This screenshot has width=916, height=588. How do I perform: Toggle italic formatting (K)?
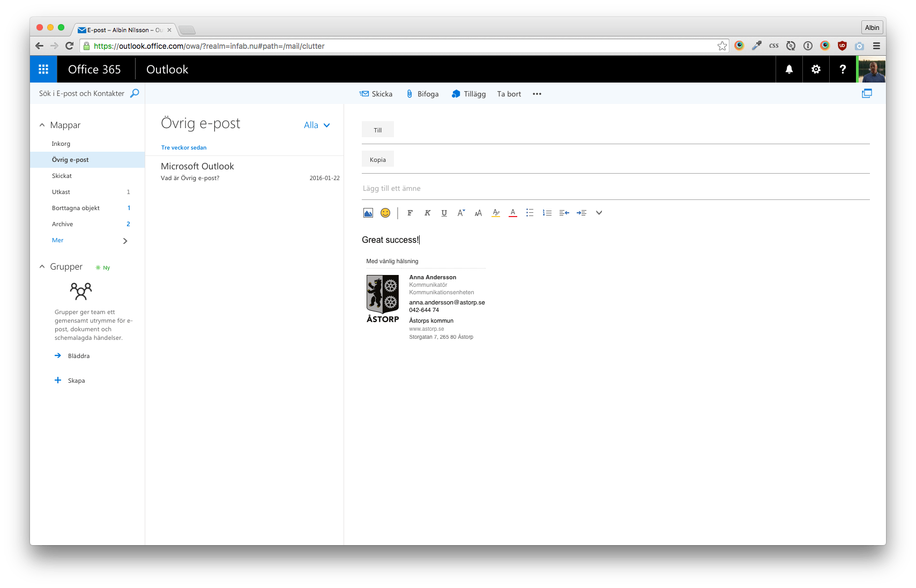click(427, 213)
